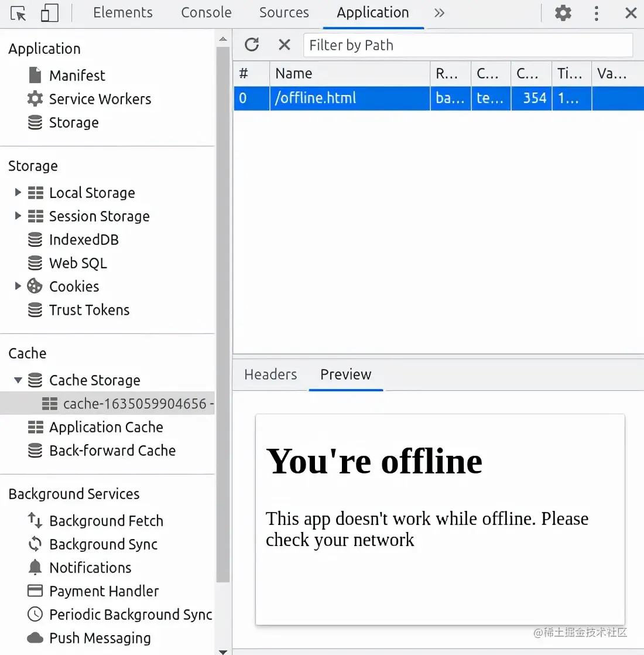
Task: Open Service Workers pane
Action: click(x=100, y=99)
